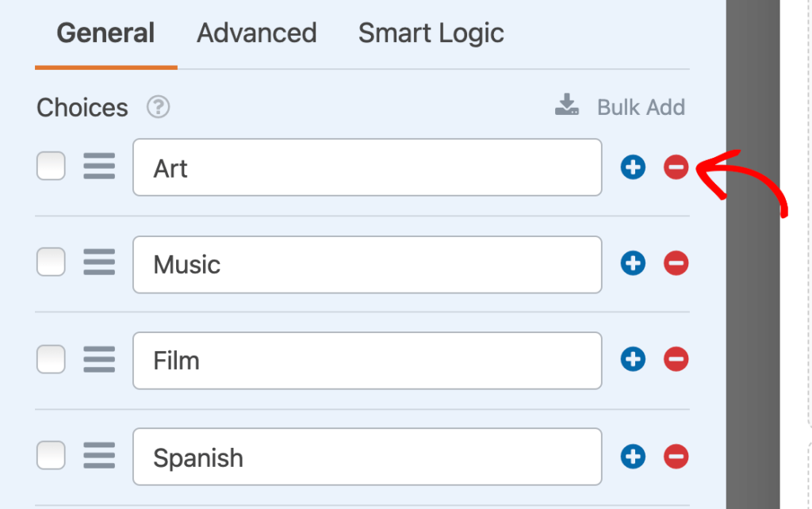Select the Spanish default checkbox
Screen dimensions: 812x509
[x=51, y=455]
